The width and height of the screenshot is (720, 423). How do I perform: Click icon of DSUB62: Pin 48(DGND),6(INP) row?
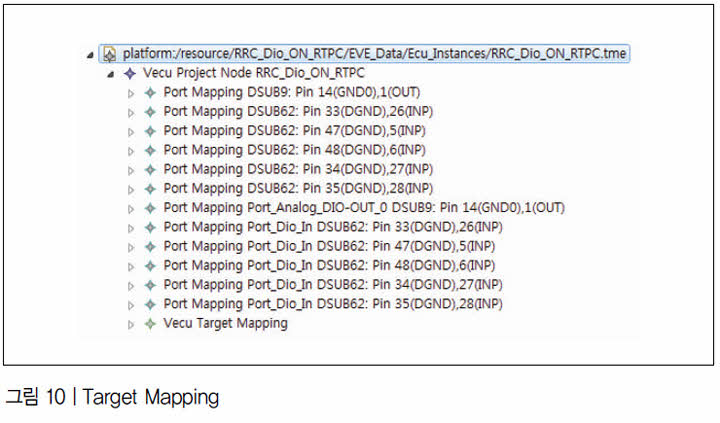pyautogui.click(x=150, y=150)
